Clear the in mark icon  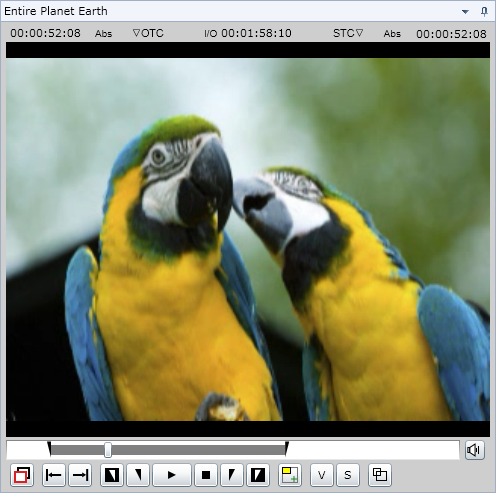tap(112, 475)
